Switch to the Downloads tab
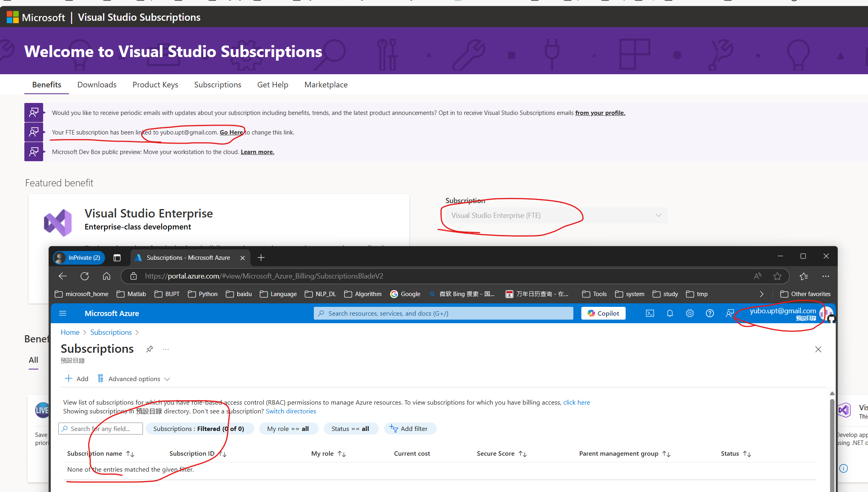The width and height of the screenshot is (868, 492). [x=97, y=84]
